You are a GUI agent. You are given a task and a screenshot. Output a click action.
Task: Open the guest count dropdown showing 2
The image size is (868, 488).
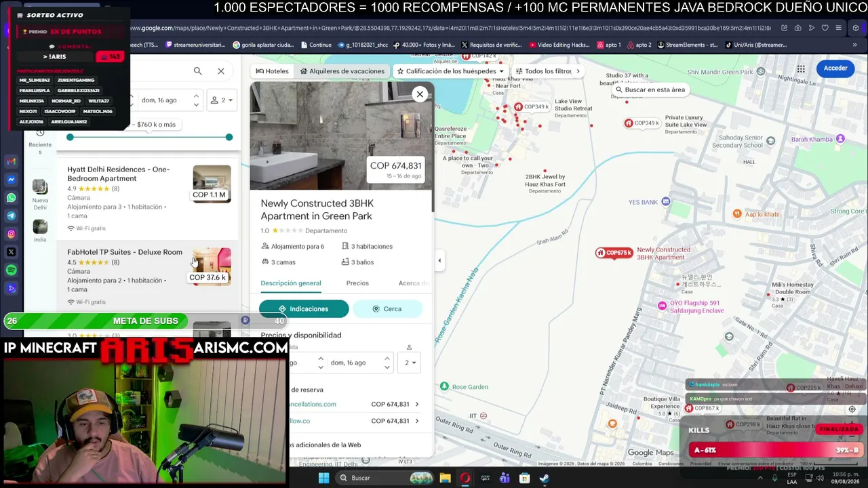[x=410, y=363]
